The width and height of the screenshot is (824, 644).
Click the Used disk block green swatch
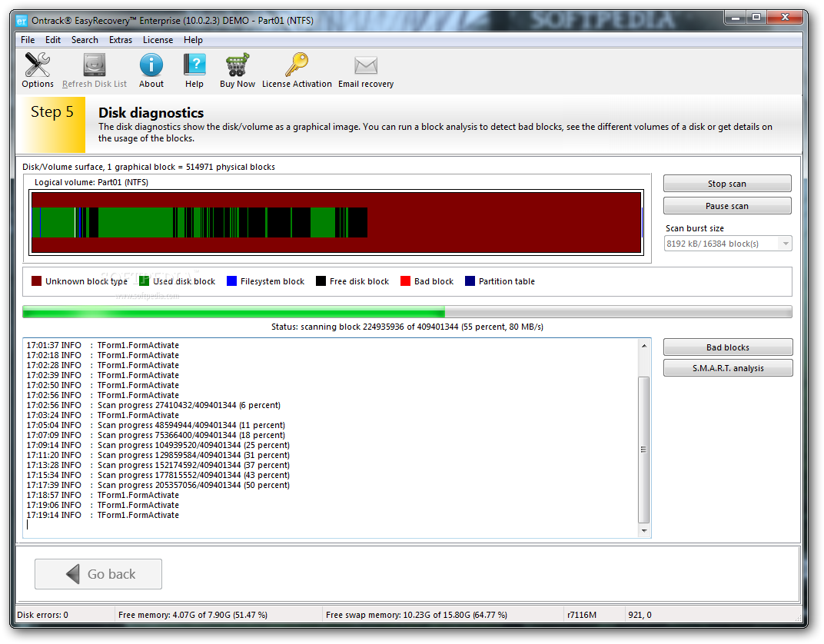144,281
